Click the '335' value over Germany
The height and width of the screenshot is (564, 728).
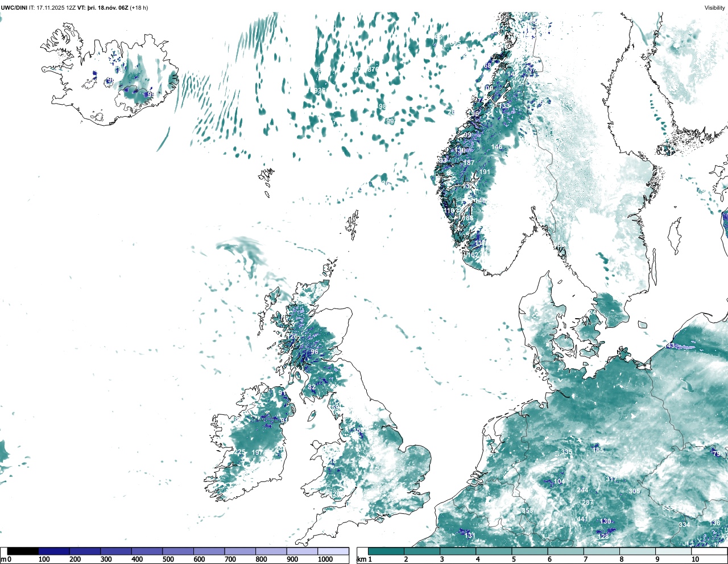[x=566, y=452]
